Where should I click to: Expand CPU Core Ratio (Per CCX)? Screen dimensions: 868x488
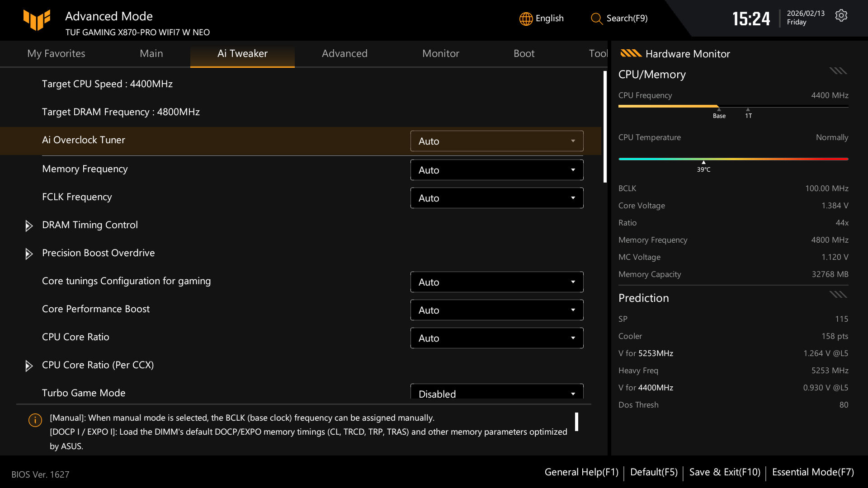[x=29, y=366]
